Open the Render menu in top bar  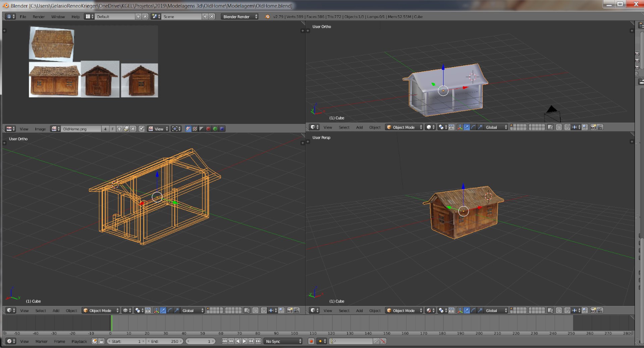[x=39, y=16]
